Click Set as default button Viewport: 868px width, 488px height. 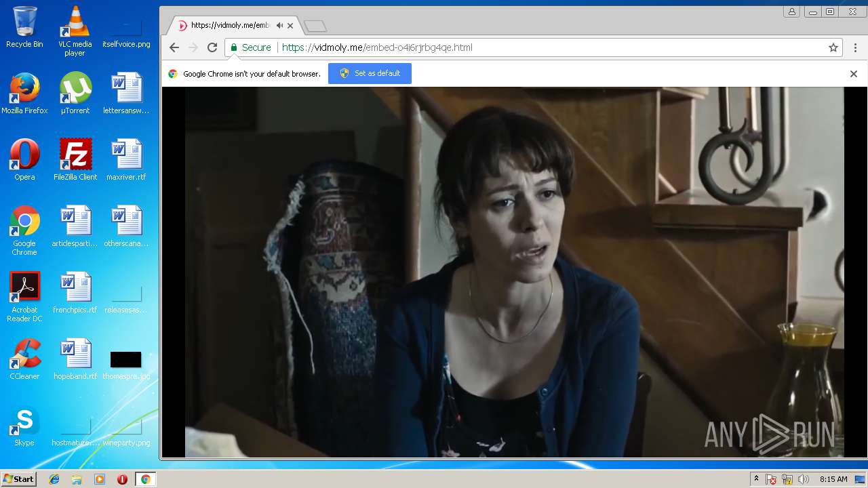click(x=370, y=73)
